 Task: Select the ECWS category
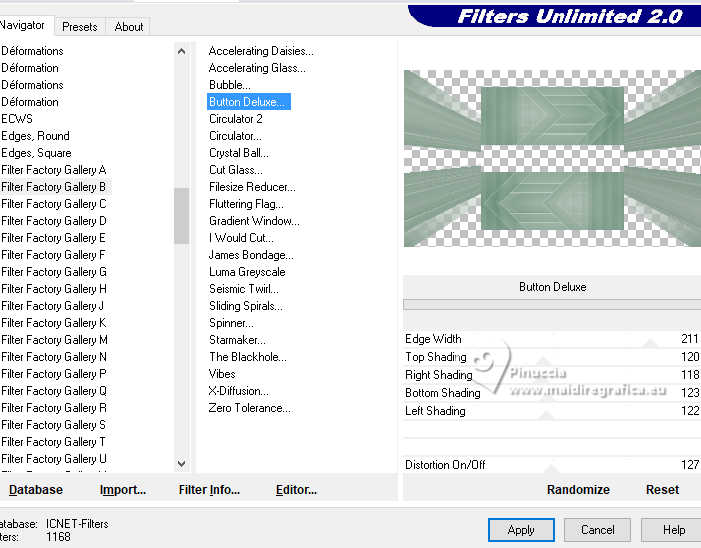pyautogui.click(x=17, y=119)
